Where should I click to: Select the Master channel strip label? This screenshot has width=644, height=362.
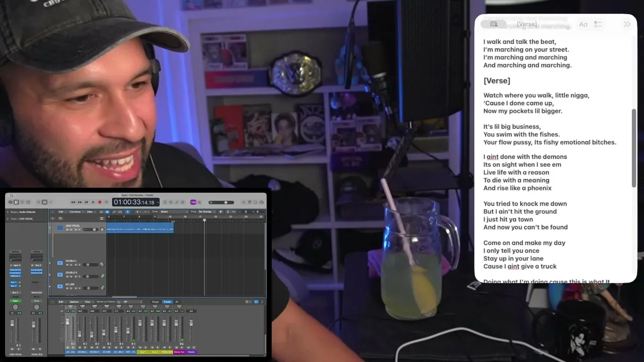tap(191, 352)
